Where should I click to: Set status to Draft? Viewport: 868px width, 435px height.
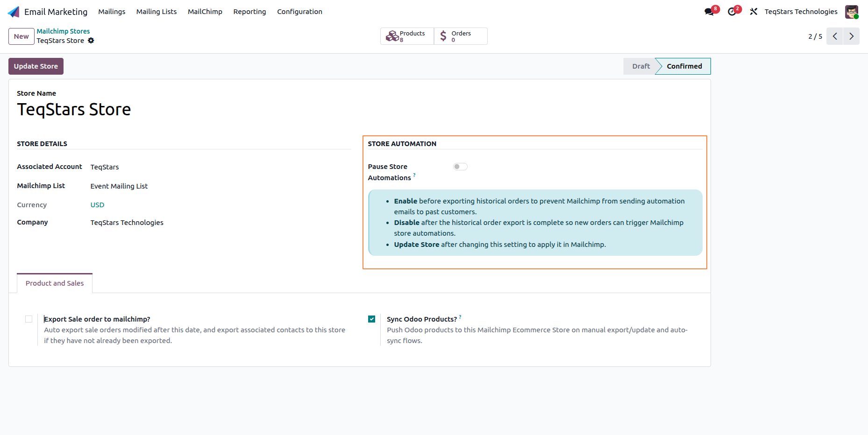640,66
